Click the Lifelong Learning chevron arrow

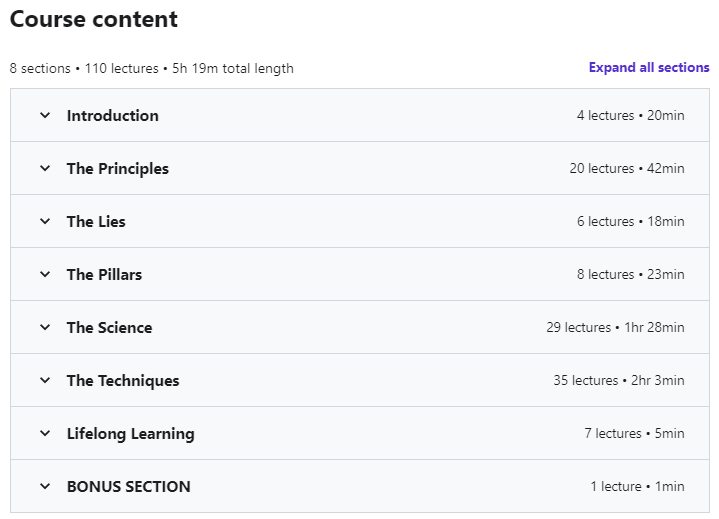click(45, 433)
